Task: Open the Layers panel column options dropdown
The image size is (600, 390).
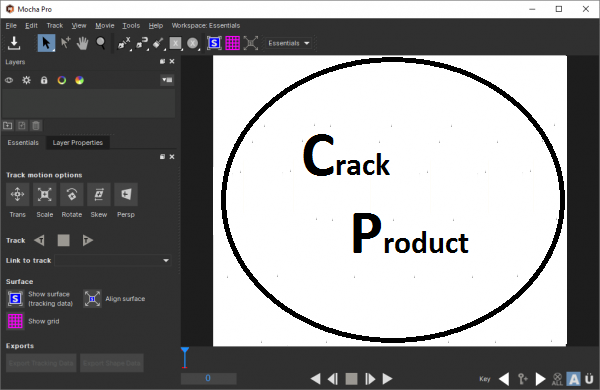Action: tap(167, 80)
